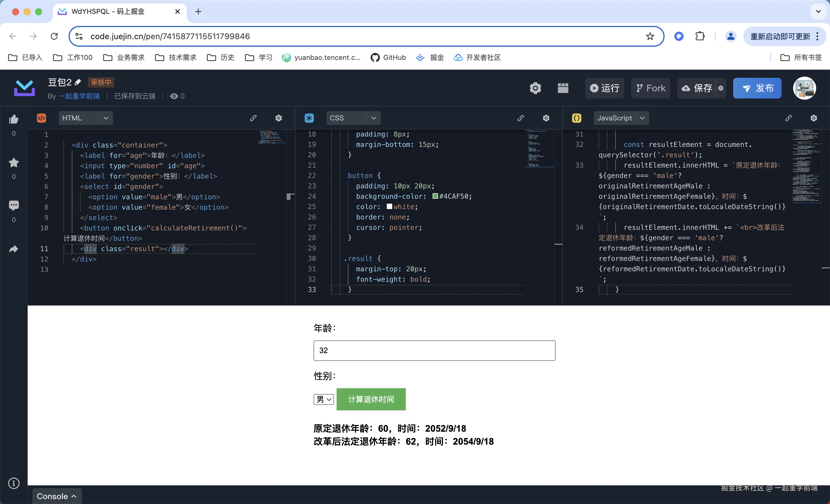The height and width of the screenshot is (504, 830).
Task: Open the comments bubble icon in sidebar
Action: [x=14, y=205]
